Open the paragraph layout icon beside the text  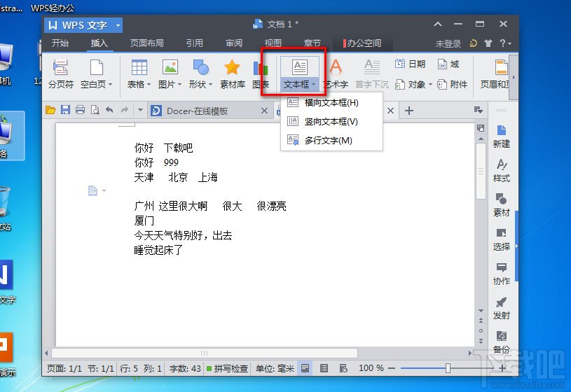93,190
